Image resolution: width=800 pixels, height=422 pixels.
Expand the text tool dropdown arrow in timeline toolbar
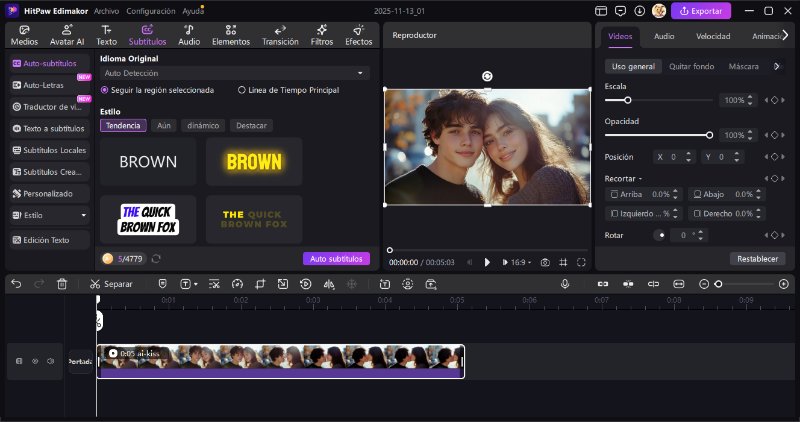click(x=196, y=284)
